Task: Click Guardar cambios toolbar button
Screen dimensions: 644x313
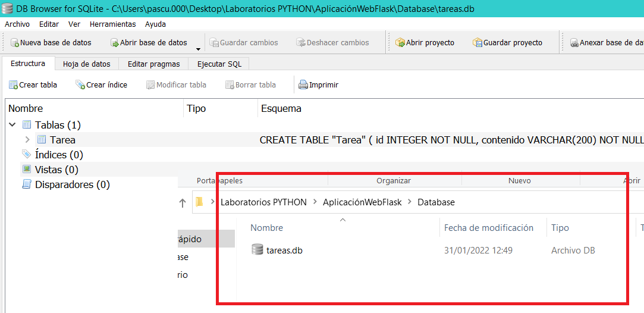Action: [244, 43]
